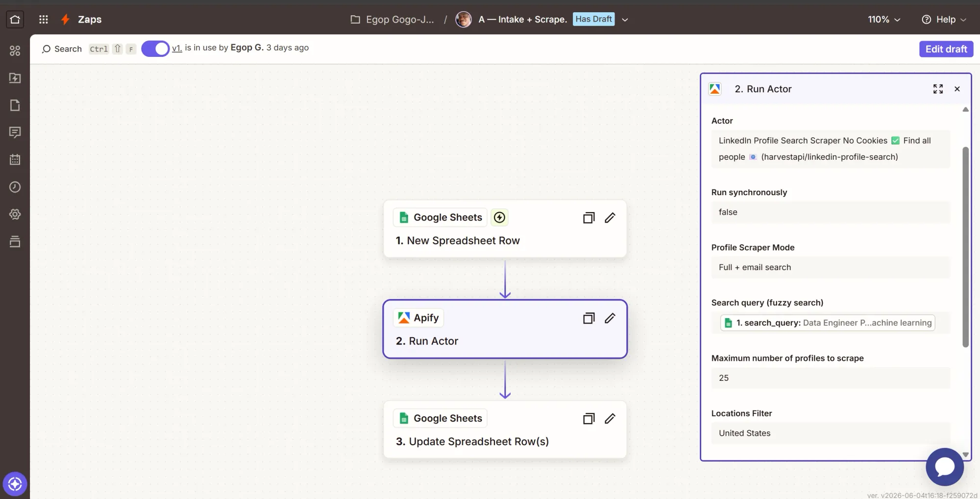Click the Apify logo in the panel header
This screenshot has height=499, width=980.
click(715, 89)
